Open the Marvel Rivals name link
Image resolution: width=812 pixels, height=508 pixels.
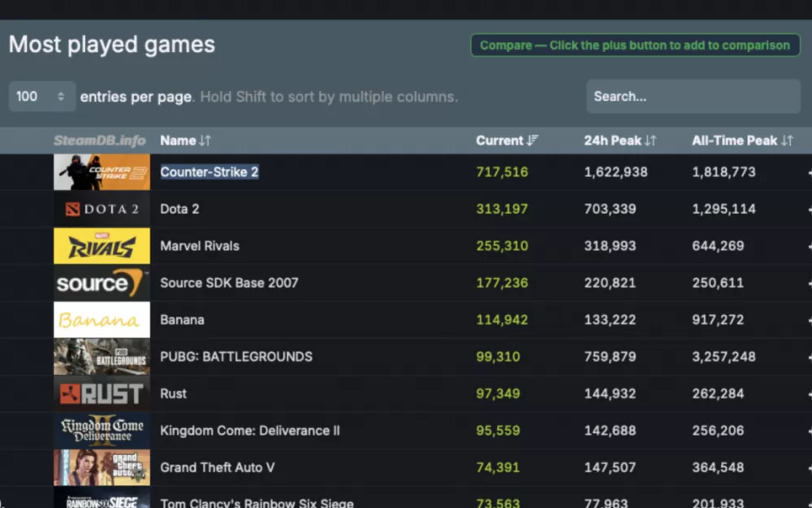(200, 245)
